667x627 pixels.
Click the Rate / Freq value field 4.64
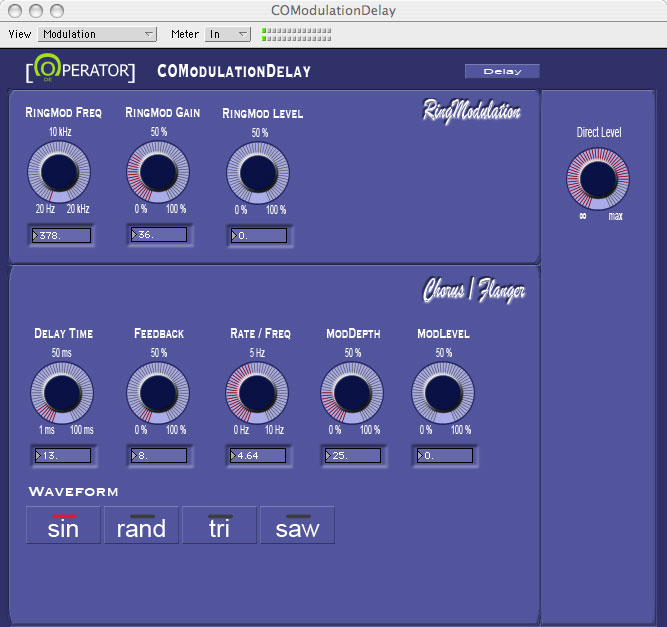258,456
